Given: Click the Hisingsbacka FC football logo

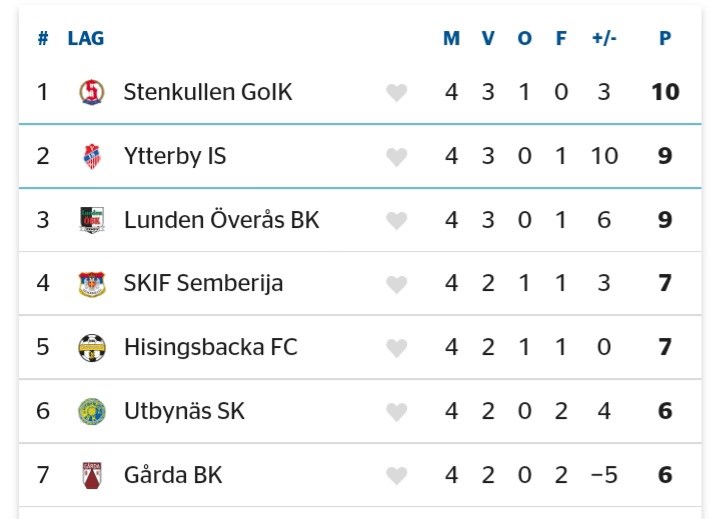Looking at the screenshot, I should [91, 348].
